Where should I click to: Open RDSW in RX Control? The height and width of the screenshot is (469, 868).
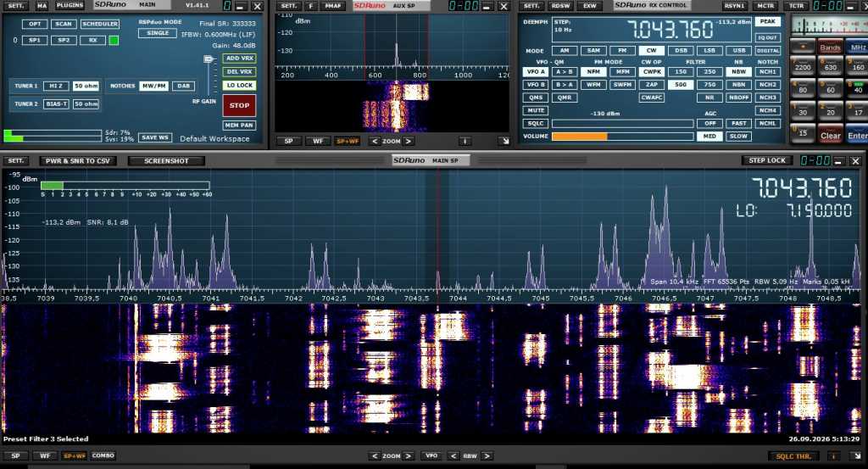[560, 6]
